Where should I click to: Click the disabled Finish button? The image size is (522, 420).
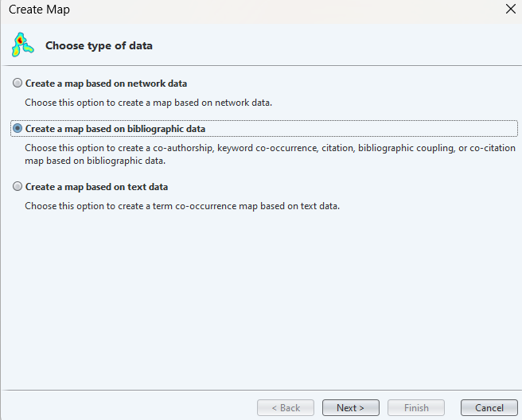tap(416, 408)
